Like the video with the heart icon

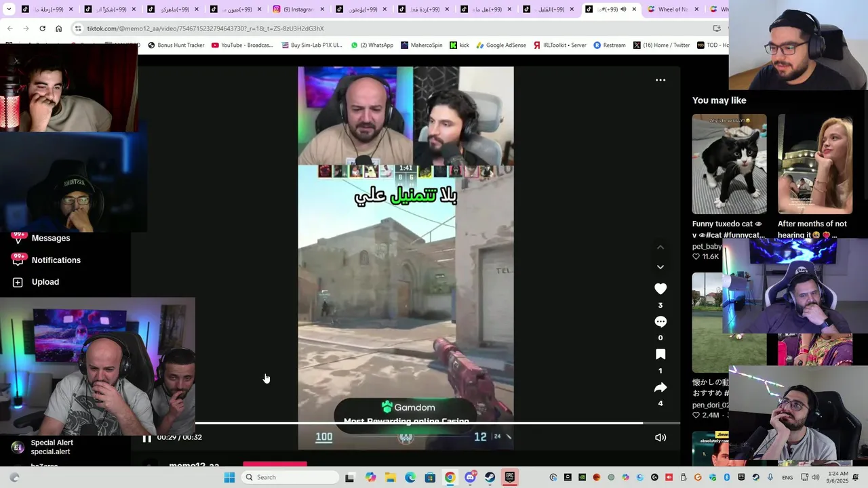tap(660, 289)
